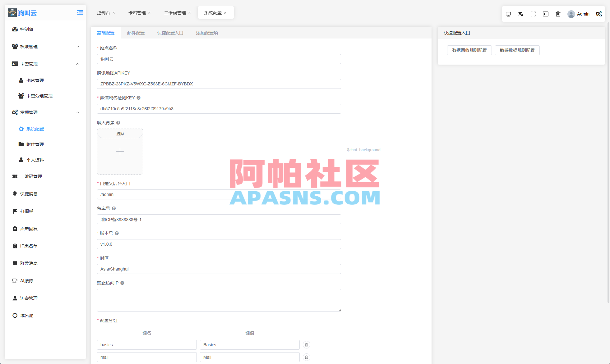Click the 数据回收规则配置 button
This screenshot has width=610, height=364.
tap(469, 50)
